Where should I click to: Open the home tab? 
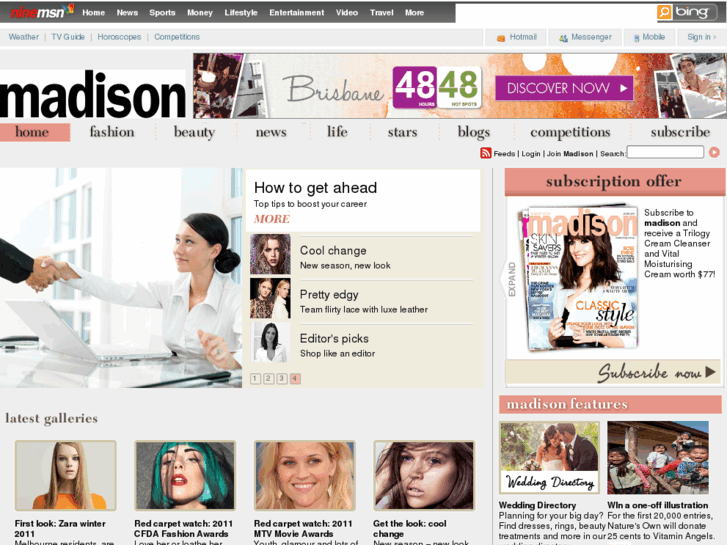click(x=35, y=132)
